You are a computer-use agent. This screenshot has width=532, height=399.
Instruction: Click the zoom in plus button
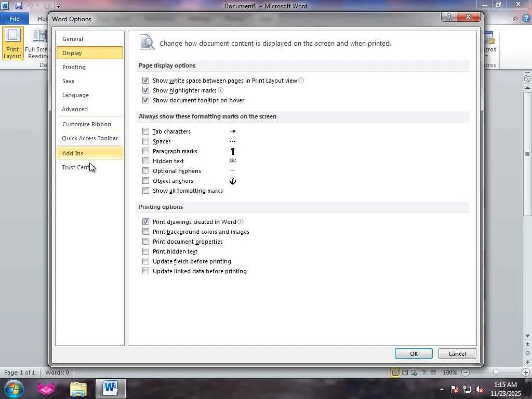click(x=526, y=373)
